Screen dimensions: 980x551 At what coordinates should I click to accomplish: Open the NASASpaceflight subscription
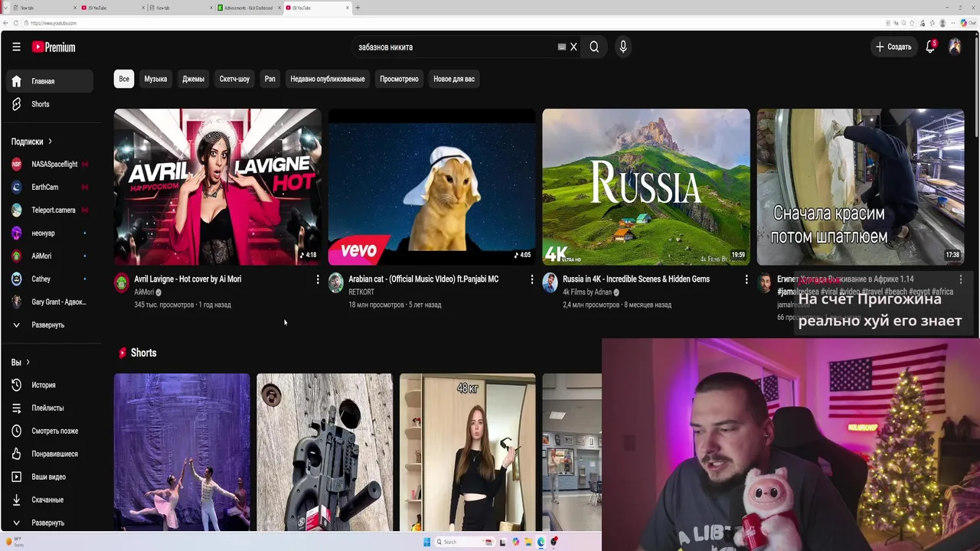(51, 164)
